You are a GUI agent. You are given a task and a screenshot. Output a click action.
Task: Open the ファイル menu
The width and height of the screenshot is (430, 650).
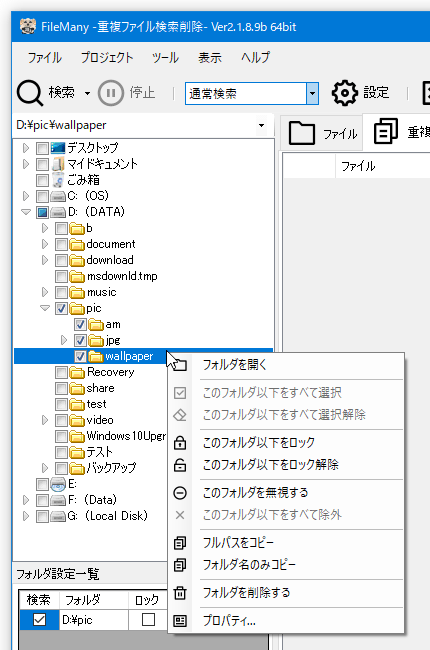tap(45, 57)
